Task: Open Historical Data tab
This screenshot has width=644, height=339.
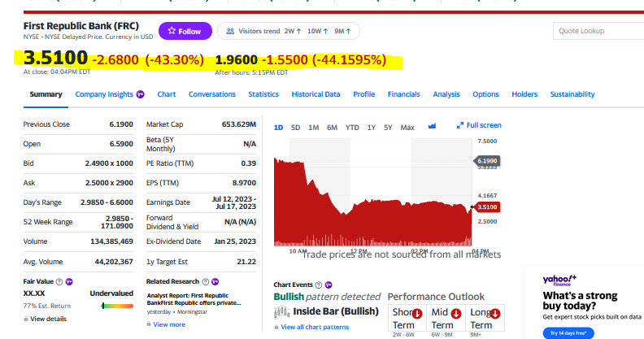Action: [315, 94]
